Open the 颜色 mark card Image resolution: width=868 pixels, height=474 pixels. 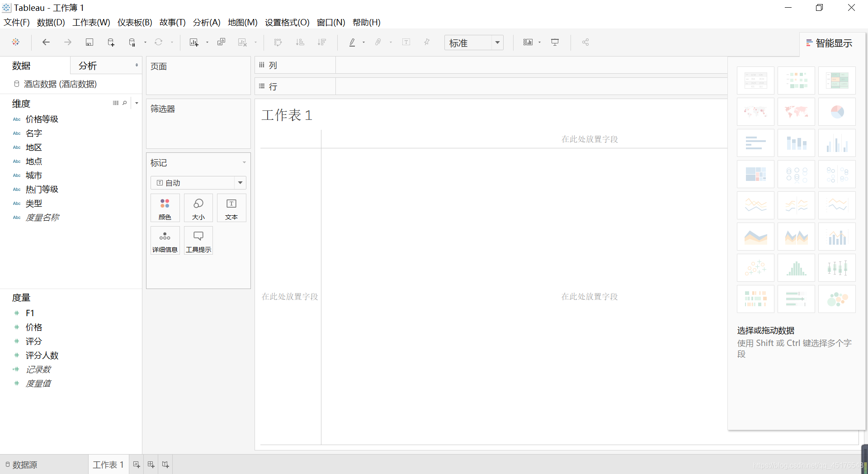point(165,208)
